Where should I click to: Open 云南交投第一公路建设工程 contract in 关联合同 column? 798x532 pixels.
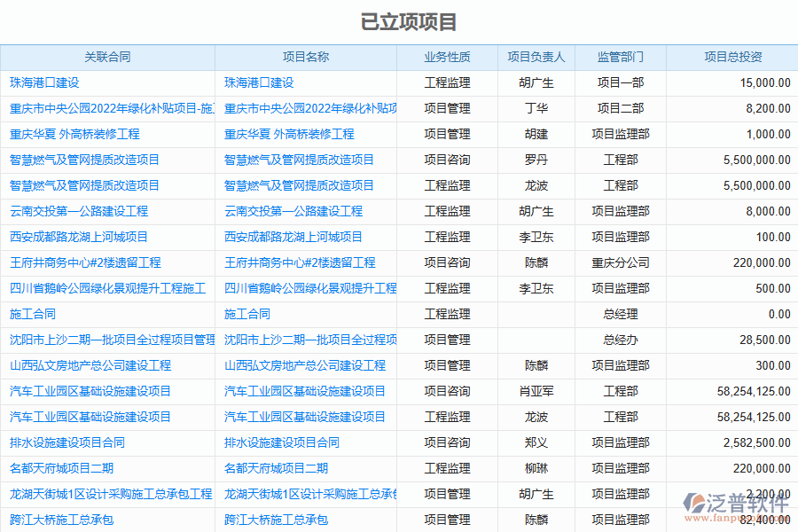coord(79,211)
